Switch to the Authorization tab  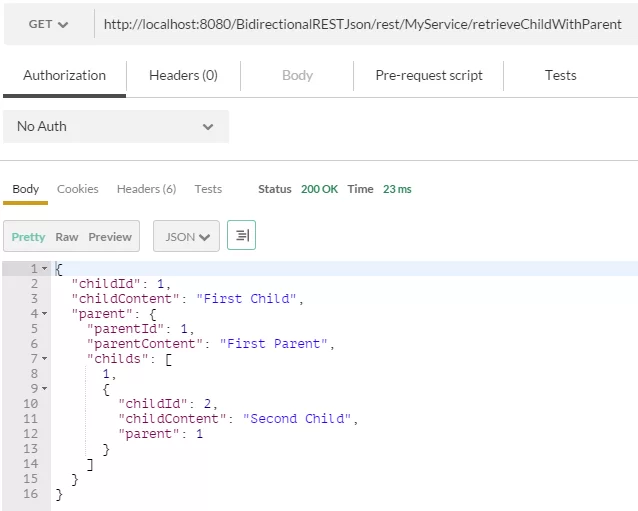click(64, 76)
